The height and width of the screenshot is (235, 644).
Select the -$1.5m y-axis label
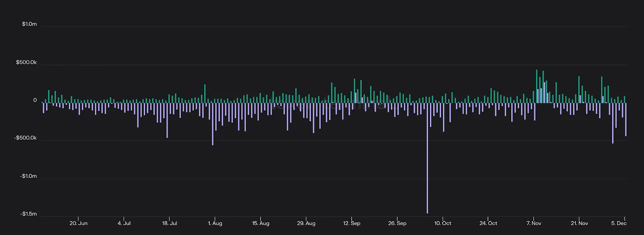pos(29,214)
